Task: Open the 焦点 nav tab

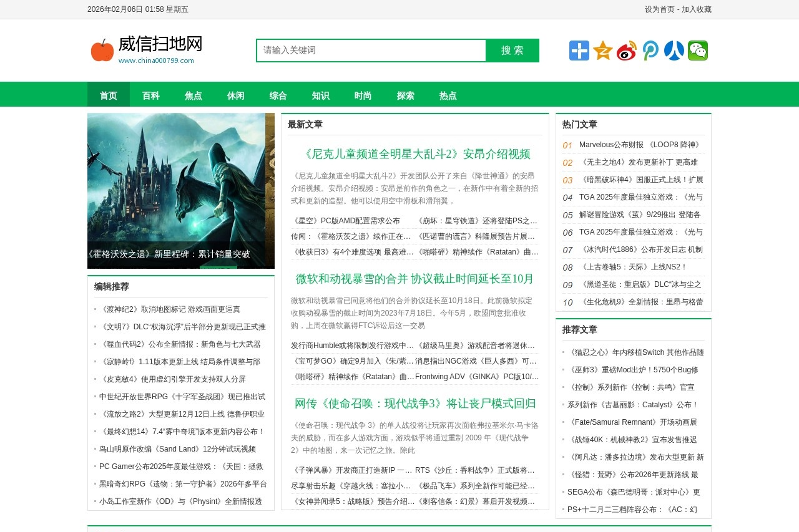Action: [194, 95]
